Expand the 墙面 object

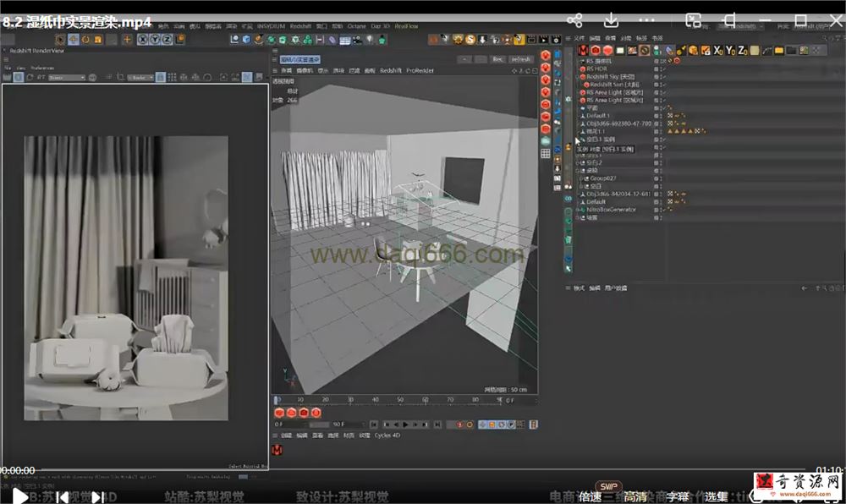point(578,218)
